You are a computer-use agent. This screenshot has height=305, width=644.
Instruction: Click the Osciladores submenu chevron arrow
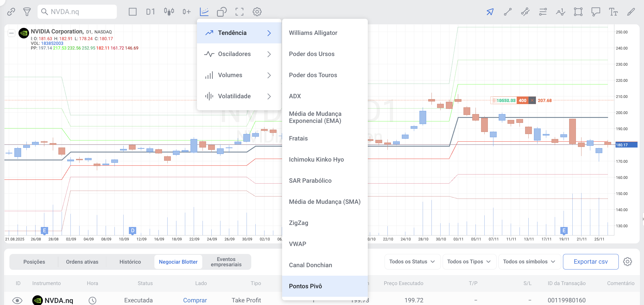pyautogui.click(x=269, y=54)
